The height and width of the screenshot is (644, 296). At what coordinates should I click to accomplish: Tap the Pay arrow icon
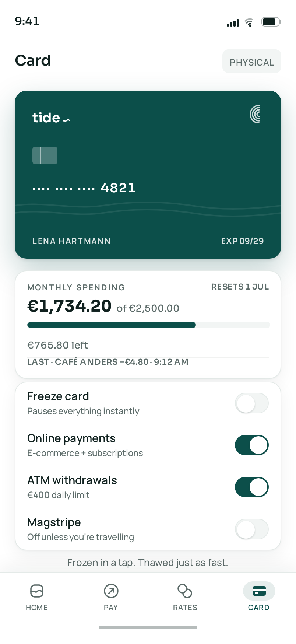111,591
